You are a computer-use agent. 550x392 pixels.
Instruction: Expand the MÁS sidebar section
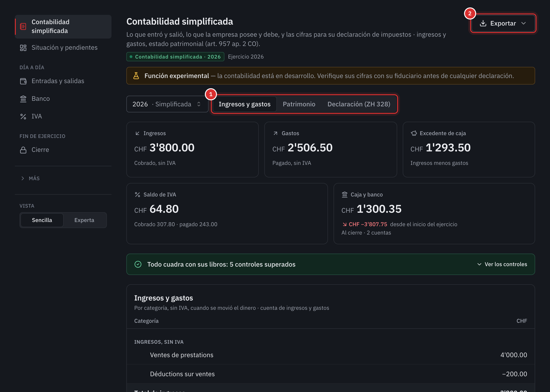coord(30,178)
